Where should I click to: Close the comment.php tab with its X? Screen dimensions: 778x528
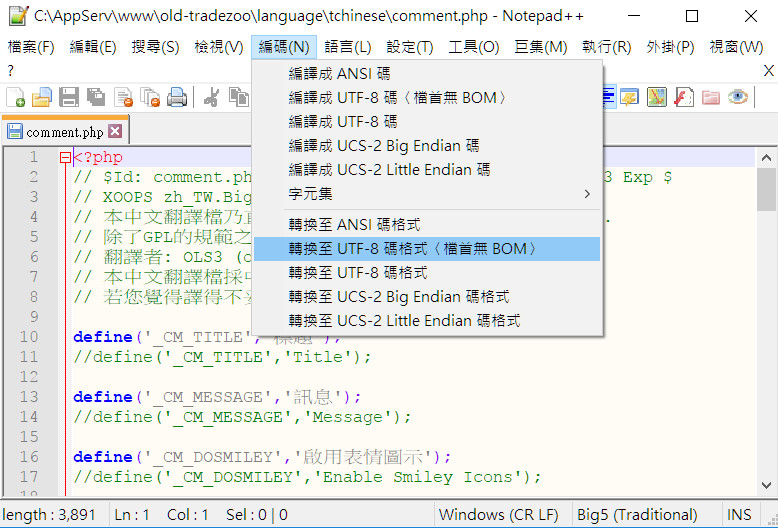click(115, 131)
